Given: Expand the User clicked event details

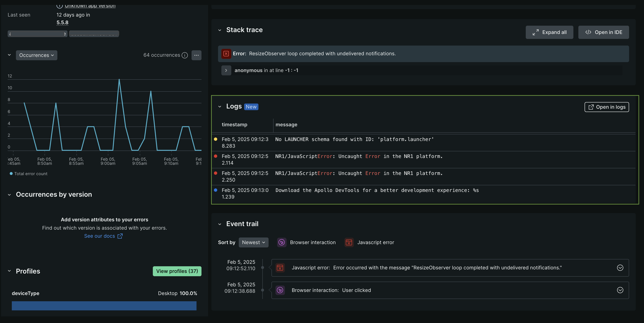Looking at the screenshot, I should 620,290.
